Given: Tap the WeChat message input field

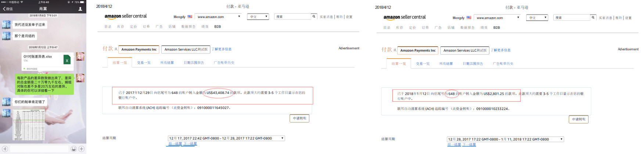Looking at the screenshot, I should (x=39, y=149).
